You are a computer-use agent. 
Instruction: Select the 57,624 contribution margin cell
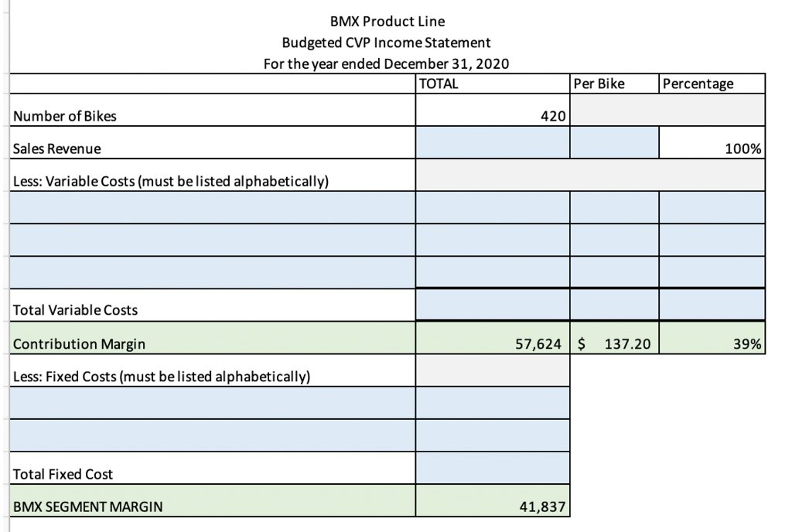(493, 338)
